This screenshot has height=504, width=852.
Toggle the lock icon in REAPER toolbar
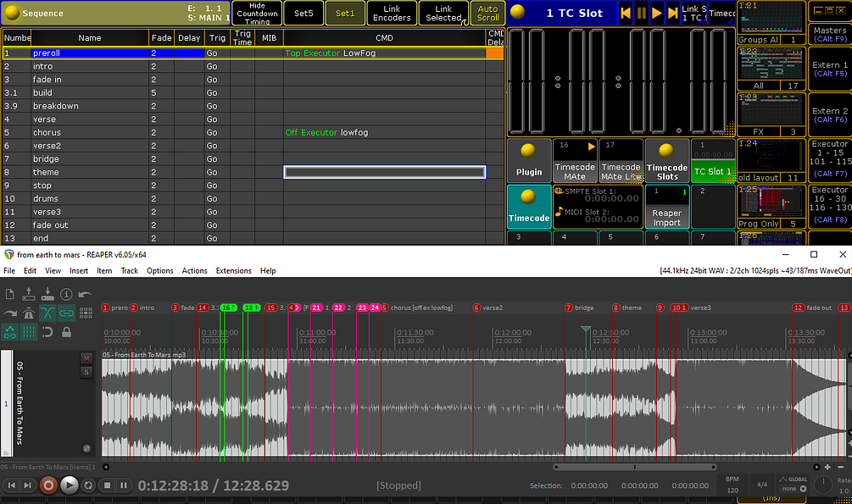(x=66, y=332)
